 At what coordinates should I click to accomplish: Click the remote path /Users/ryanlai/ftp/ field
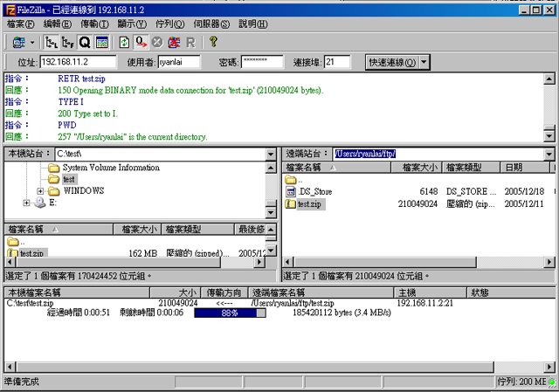(438, 154)
